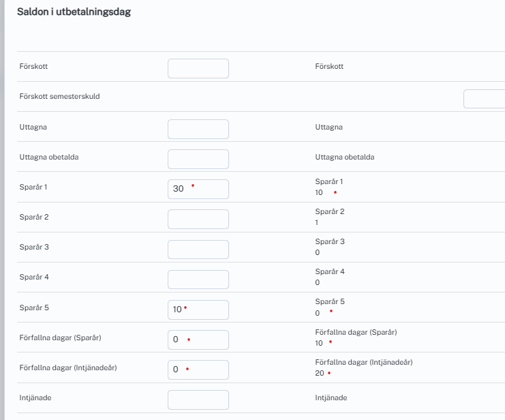Click the read-only Sparår 1 value 10
Image resolution: width=505 pixels, height=420 pixels.
(319, 193)
